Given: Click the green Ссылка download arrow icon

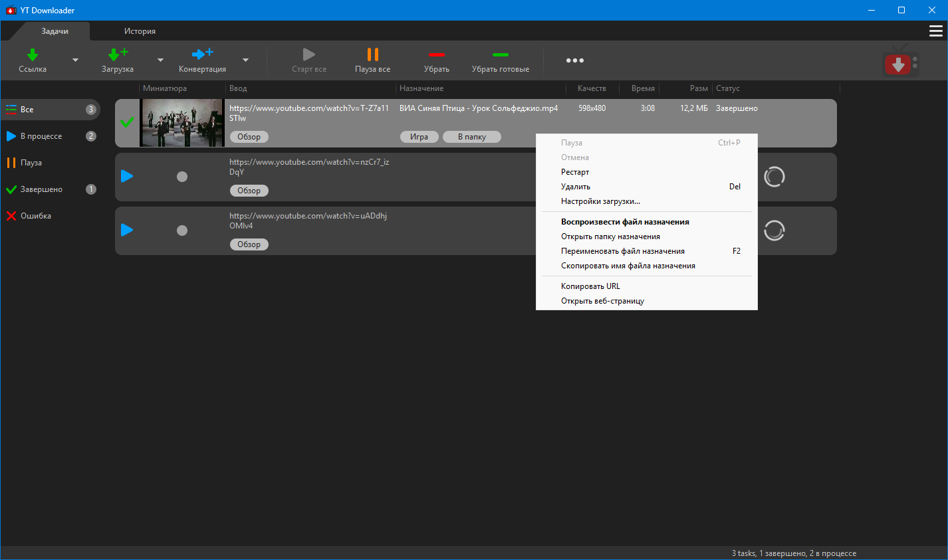Looking at the screenshot, I should point(33,54).
